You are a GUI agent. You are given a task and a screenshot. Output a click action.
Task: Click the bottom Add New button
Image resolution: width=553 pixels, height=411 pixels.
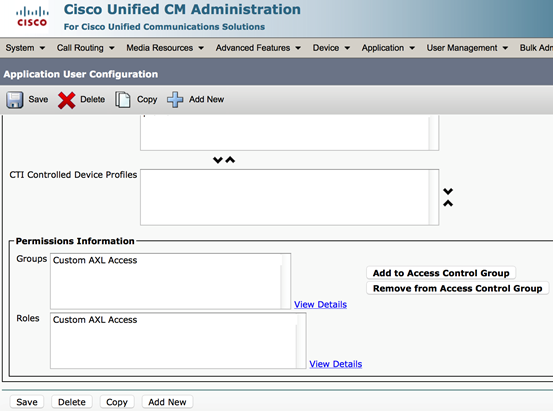(x=167, y=402)
